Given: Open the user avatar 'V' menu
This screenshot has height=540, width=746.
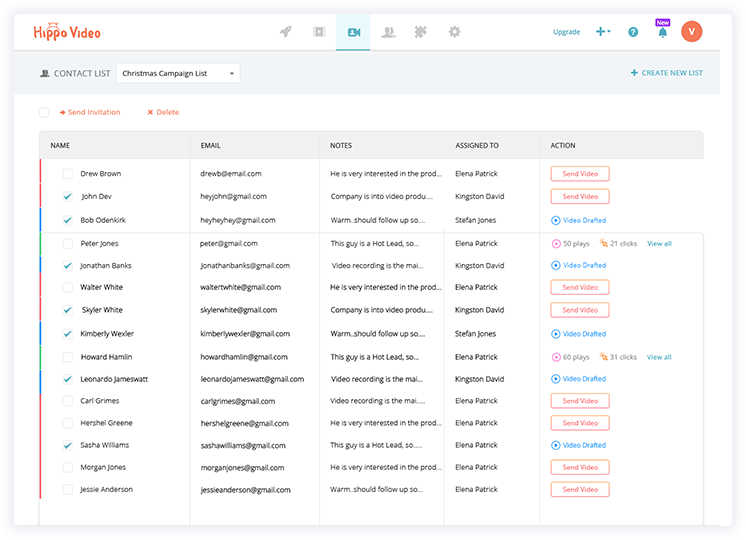Looking at the screenshot, I should [692, 32].
